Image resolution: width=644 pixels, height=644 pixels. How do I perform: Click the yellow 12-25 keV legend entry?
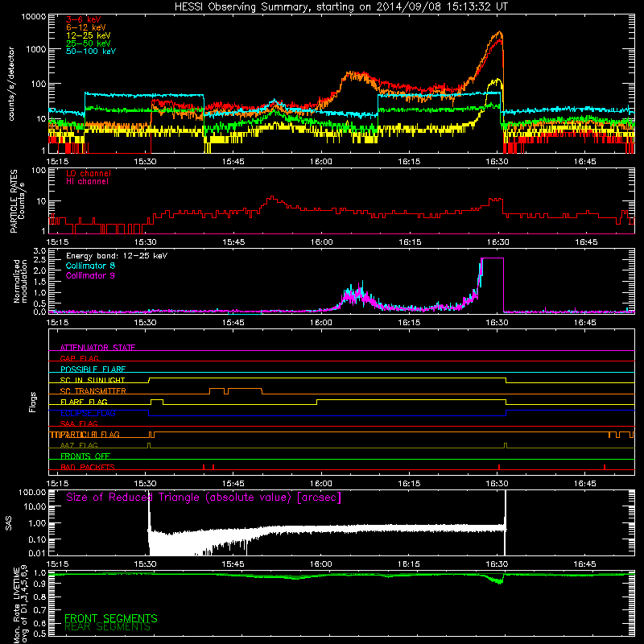click(x=89, y=35)
